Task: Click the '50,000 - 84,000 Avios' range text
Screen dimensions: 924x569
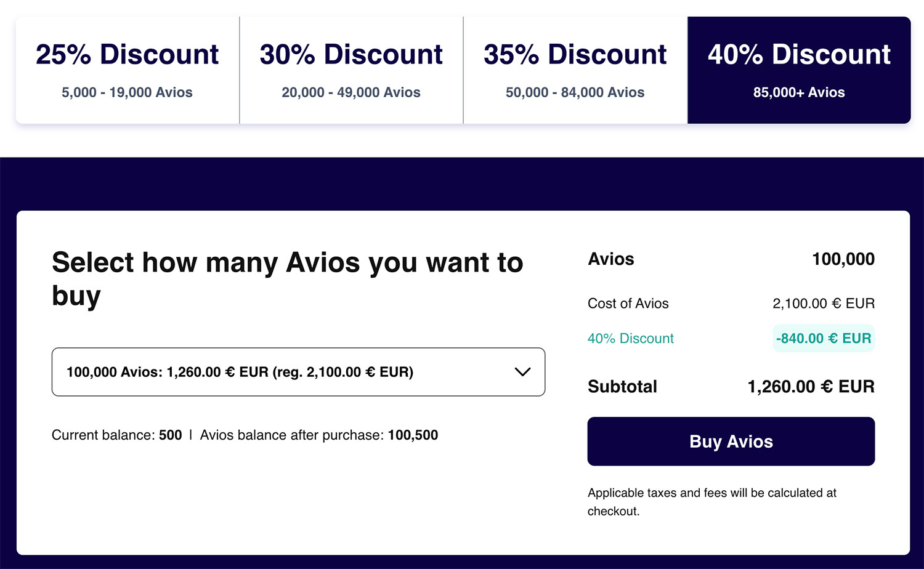Action: coord(575,92)
